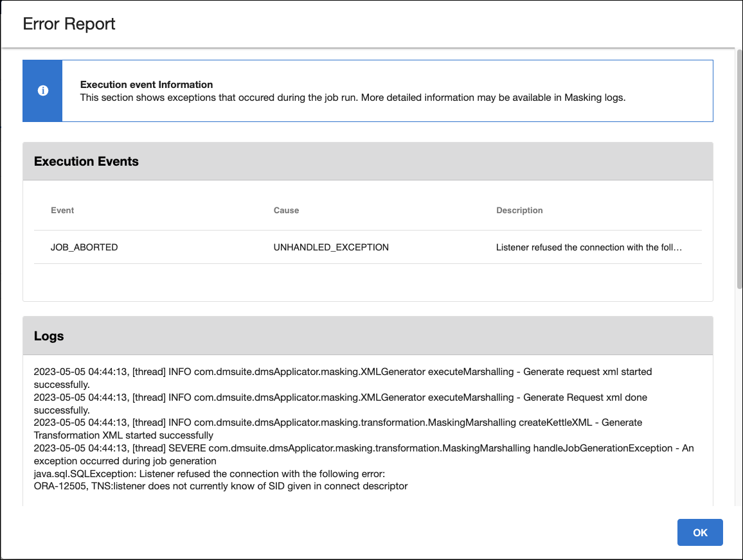Image resolution: width=743 pixels, height=560 pixels.
Task: Click the Event column header
Action: click(62, 211)
